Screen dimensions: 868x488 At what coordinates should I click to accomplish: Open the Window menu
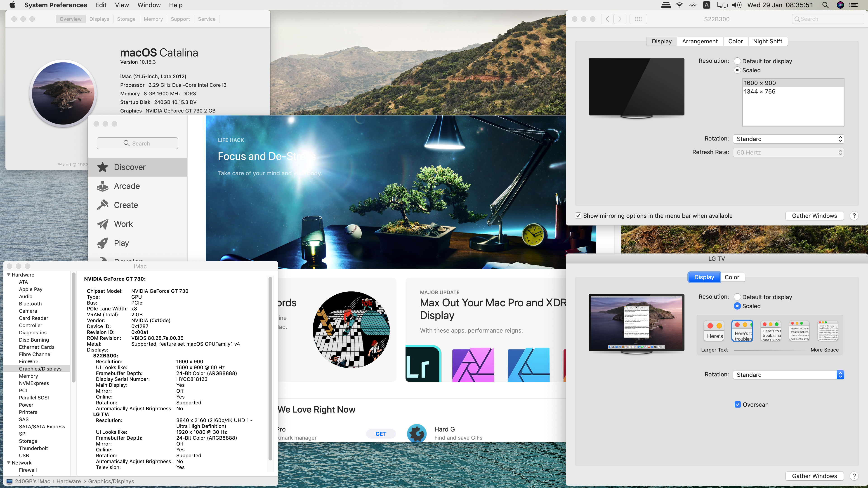pos(149,5)
